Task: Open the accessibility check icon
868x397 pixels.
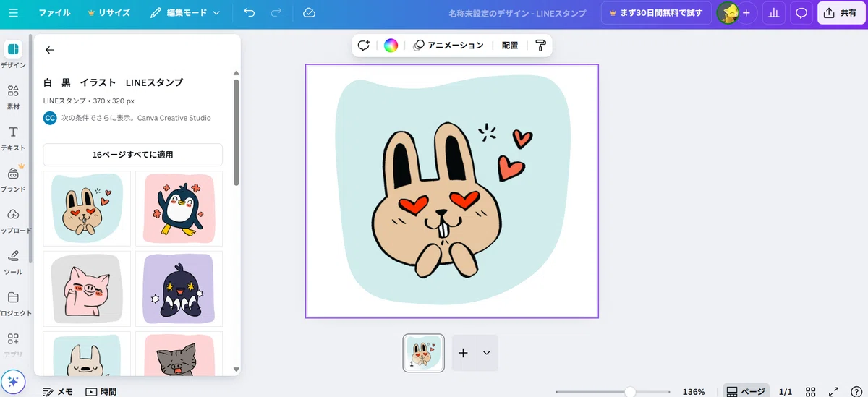Action: [856, 391]
